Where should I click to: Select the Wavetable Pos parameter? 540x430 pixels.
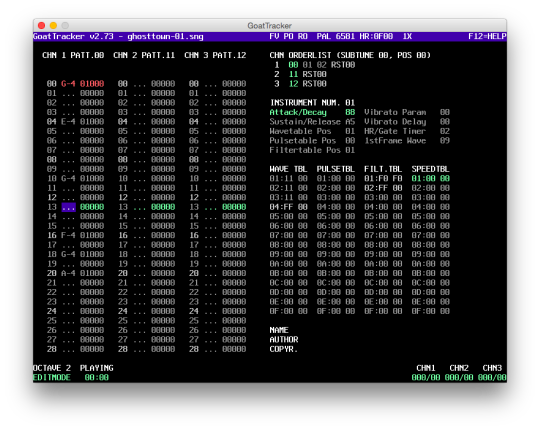point(312,131)
